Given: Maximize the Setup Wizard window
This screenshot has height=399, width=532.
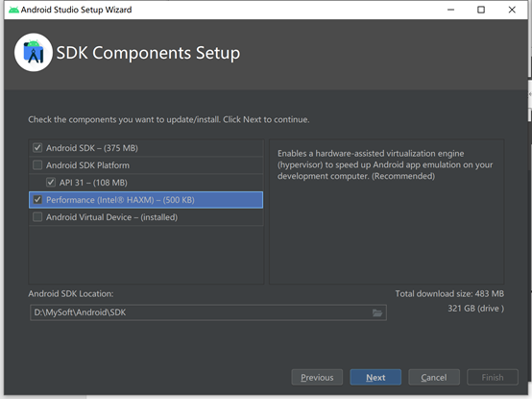Looking at the screenshot, I should point(481,10).
